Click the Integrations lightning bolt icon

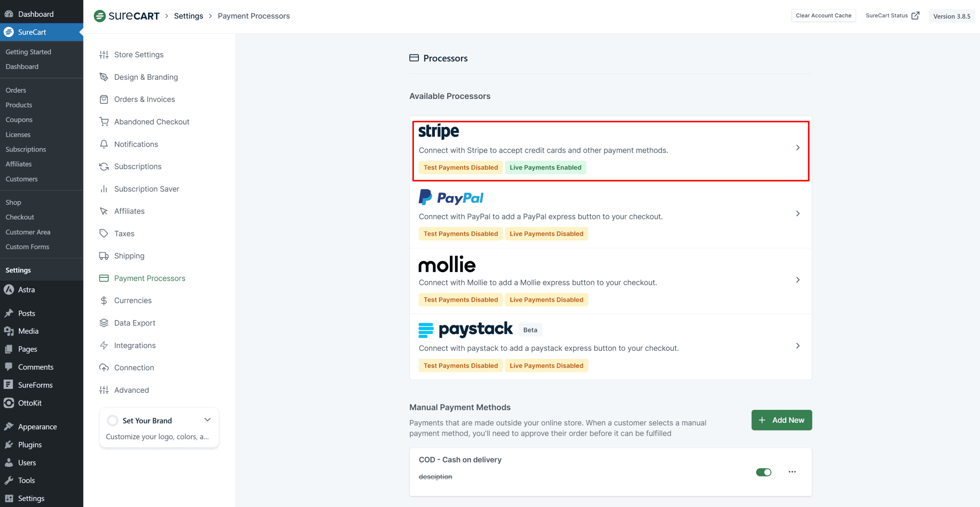(x=104, y=345)
